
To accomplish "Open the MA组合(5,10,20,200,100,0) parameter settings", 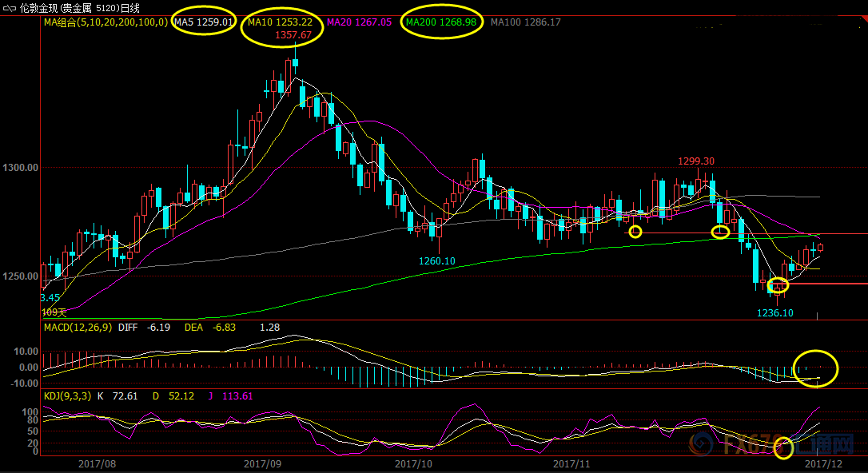I will click(106, 22).
